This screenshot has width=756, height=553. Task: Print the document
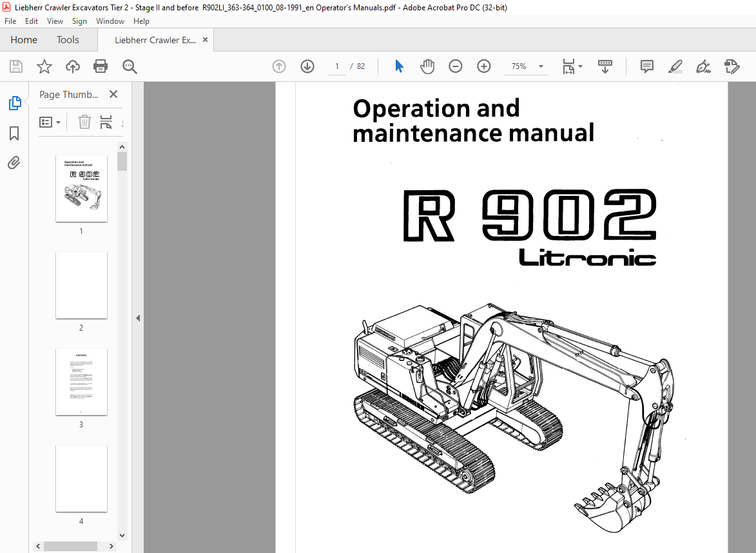101,66
